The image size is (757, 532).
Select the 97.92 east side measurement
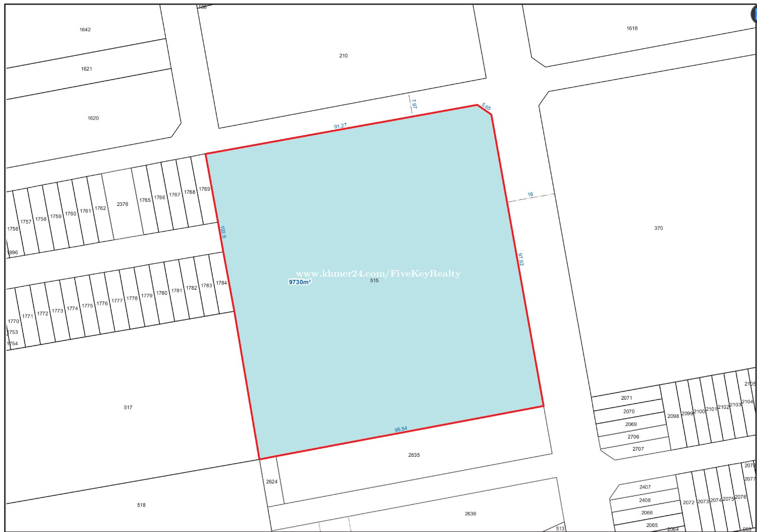tap(521, 259)
